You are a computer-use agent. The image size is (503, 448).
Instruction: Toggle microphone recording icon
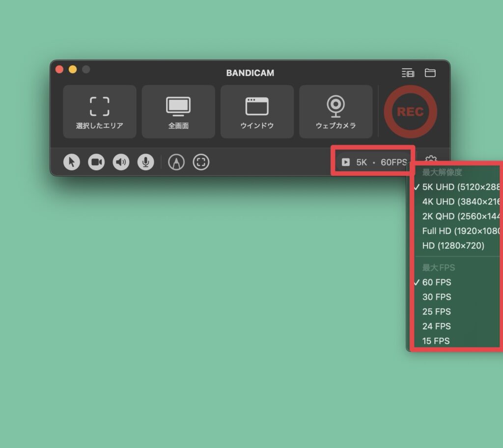point(145,162)
